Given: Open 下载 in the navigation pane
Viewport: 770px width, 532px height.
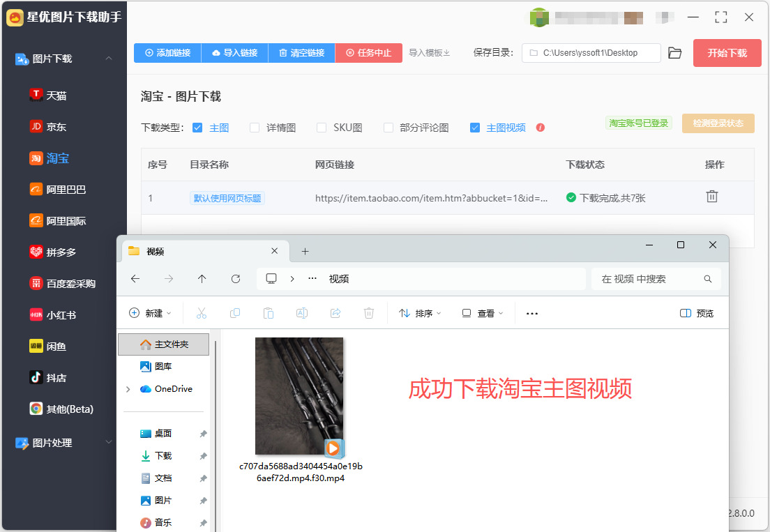Looking at the screenshot, I should tap(156, 456).
